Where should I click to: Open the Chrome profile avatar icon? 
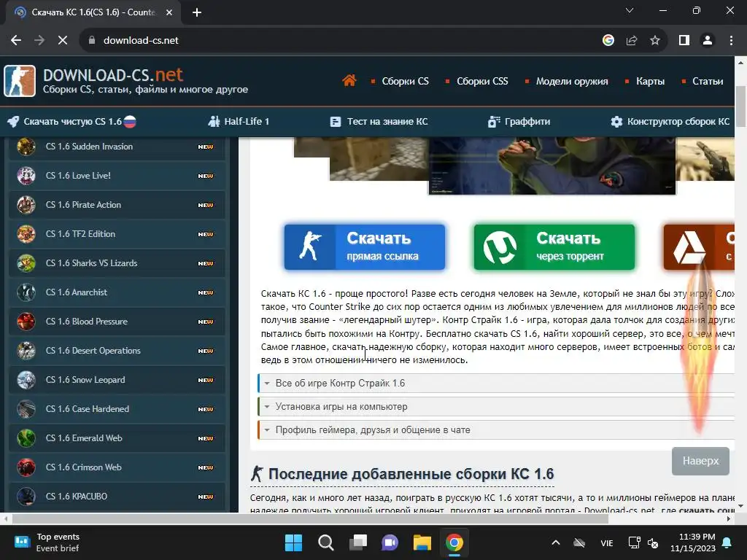pos(708,41)
